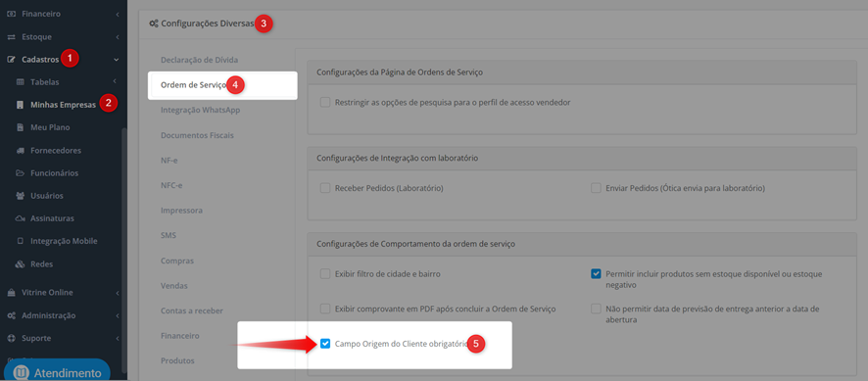This screenshot has height=381, width=868.
Task: Go to Meu Plano page
Action: (50, 127)
